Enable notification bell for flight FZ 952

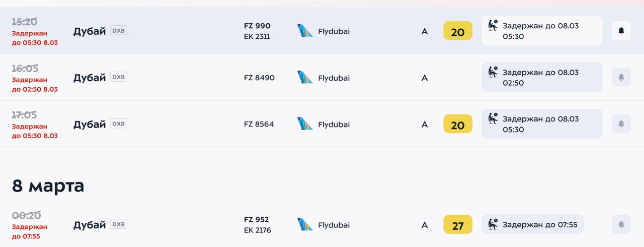click(621, 224)
